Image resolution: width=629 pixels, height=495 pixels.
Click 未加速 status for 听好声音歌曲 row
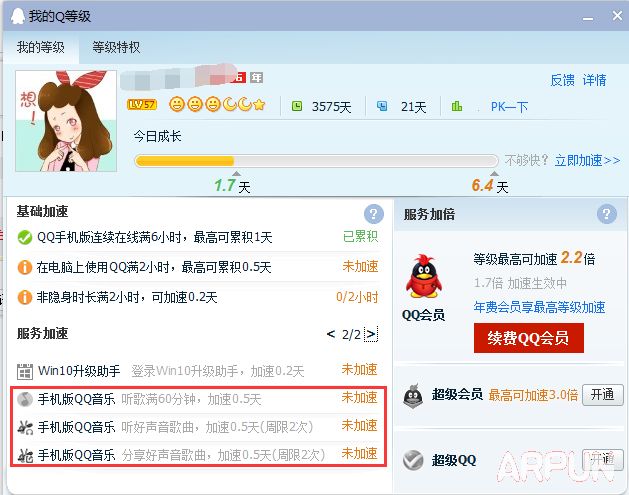coord(359,426)
